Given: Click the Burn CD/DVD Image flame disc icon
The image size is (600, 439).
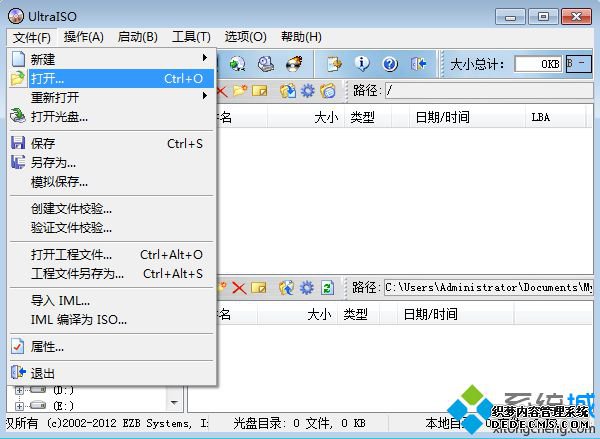Looking at the screenshot, I should 294,64.
